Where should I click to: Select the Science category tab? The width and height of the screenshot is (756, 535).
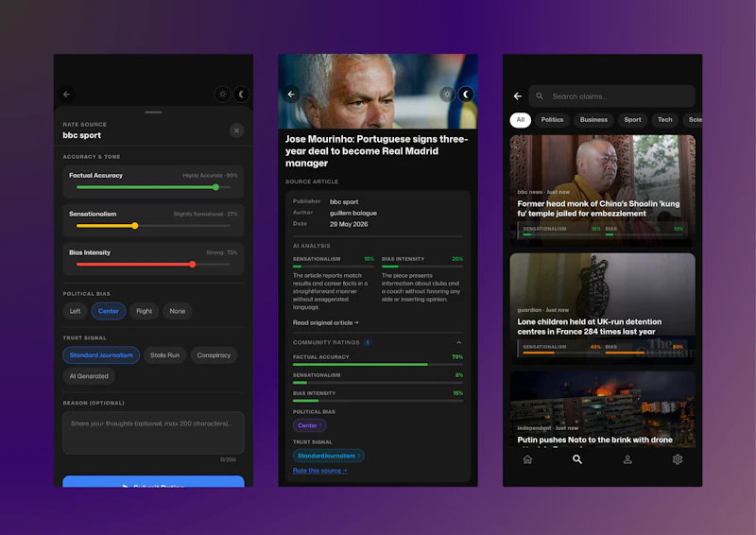point(694,120)
